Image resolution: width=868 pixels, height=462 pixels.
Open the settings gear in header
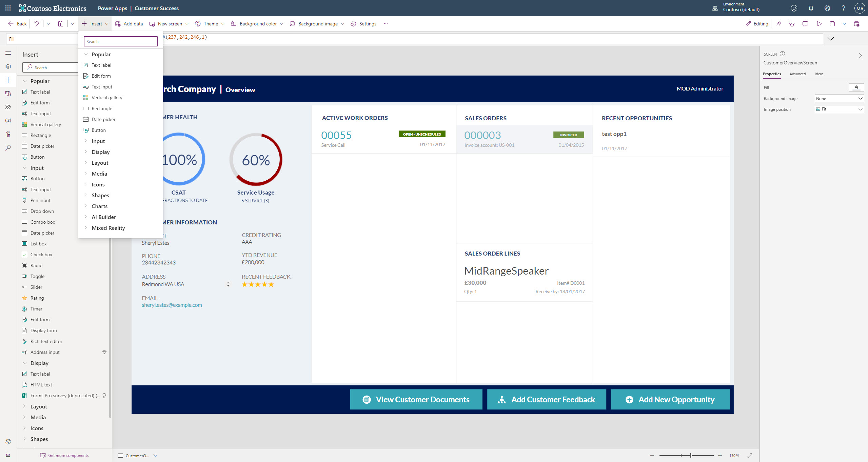[x=827, y=8]
